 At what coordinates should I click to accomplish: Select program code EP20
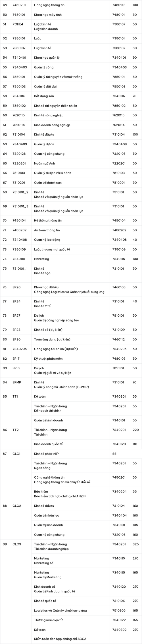click(x=16, y=287)
